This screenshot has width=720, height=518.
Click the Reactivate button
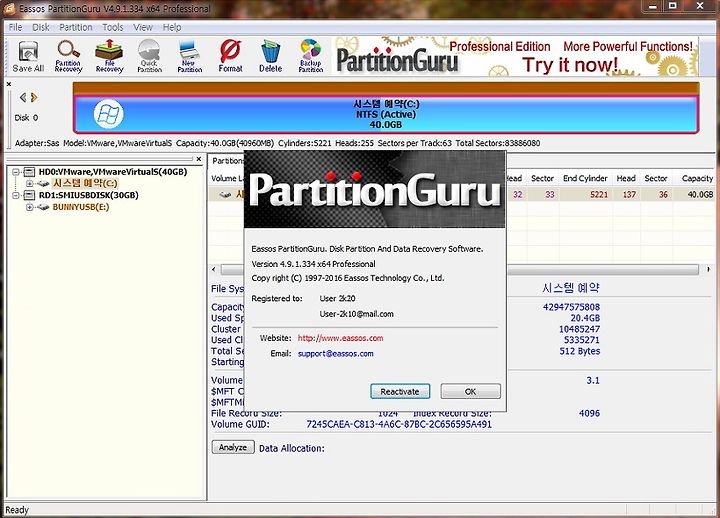click(400, 391)
